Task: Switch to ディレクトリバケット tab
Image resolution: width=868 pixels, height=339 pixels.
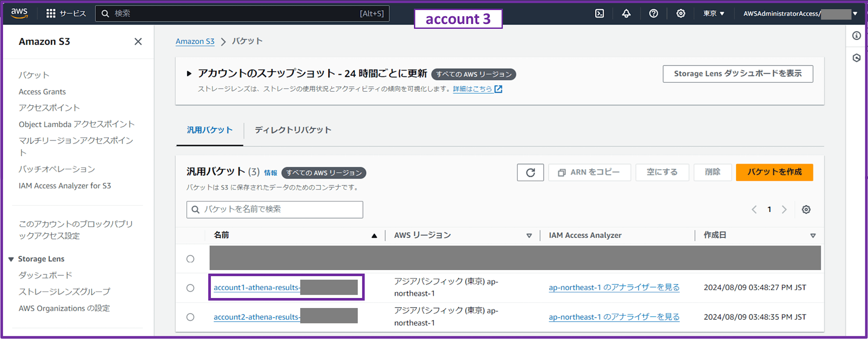Action: pos(293,130)
